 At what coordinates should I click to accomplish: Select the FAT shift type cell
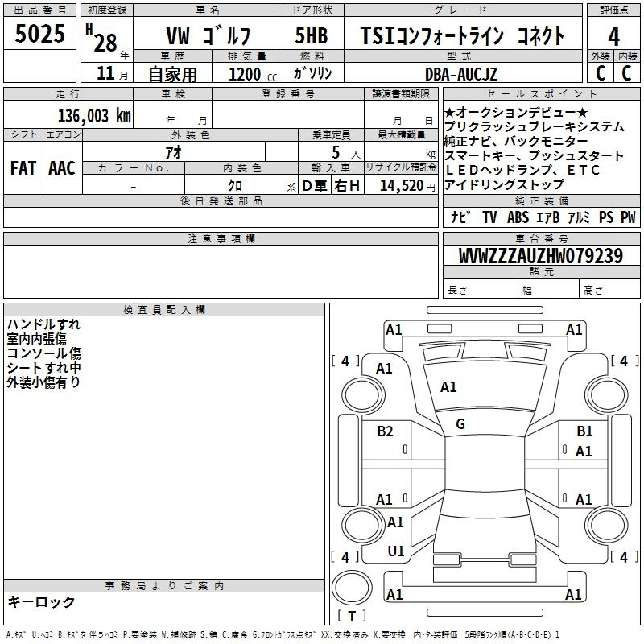23,167
